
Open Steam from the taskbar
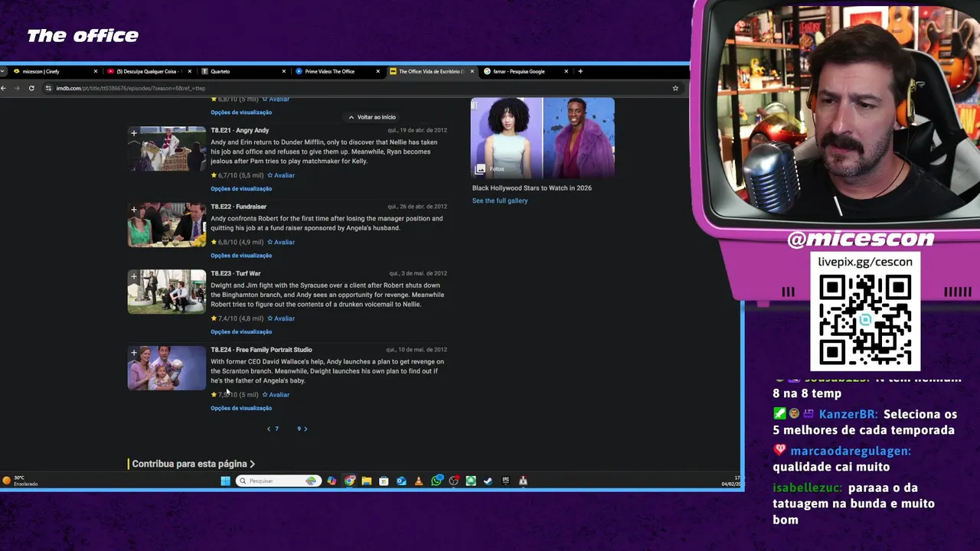(488, 481)
